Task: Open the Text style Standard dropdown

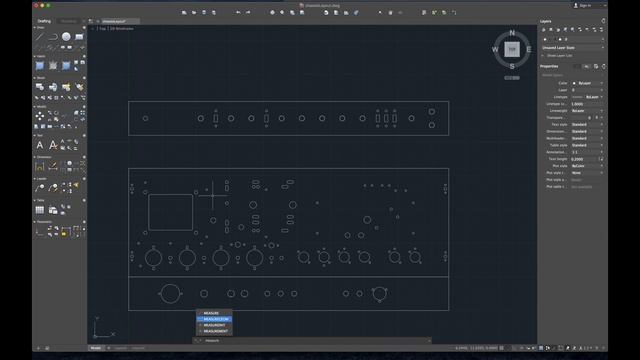Action: pos(587,124)
